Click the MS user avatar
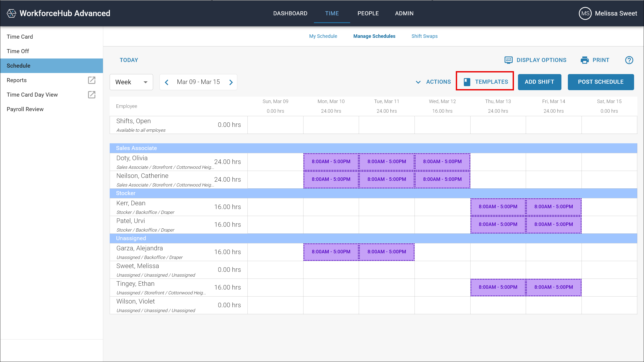 pyautogui.click(x=585, y=13)
